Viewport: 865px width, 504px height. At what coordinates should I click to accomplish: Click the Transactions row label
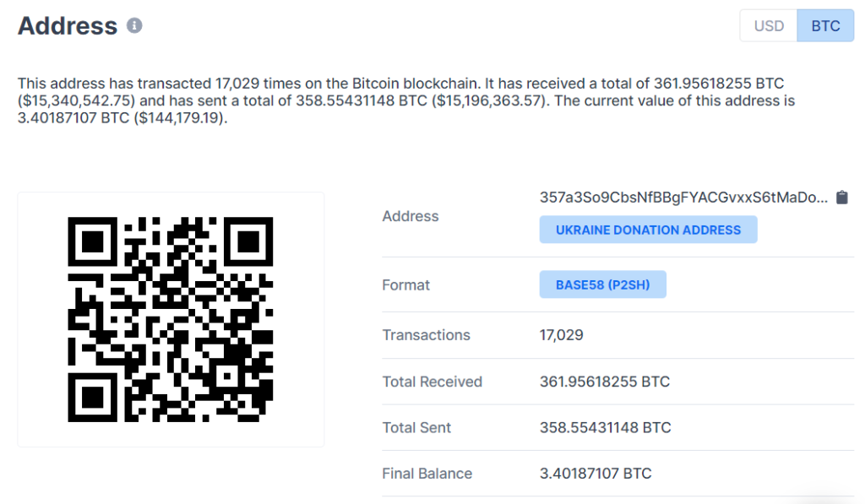(426, 335)
